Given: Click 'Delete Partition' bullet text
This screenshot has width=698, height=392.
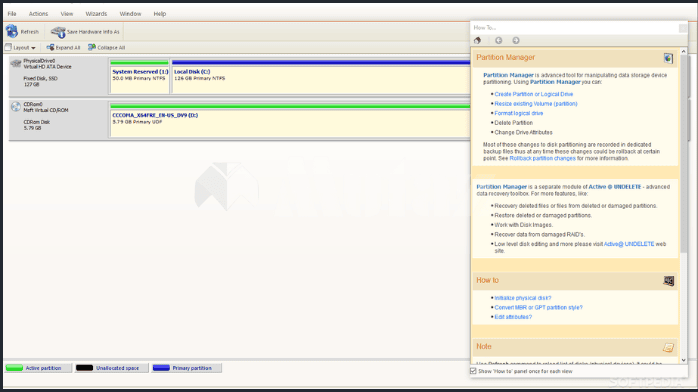Looking at the screenshot, I should pyautogui.click(x=513, y=123).
